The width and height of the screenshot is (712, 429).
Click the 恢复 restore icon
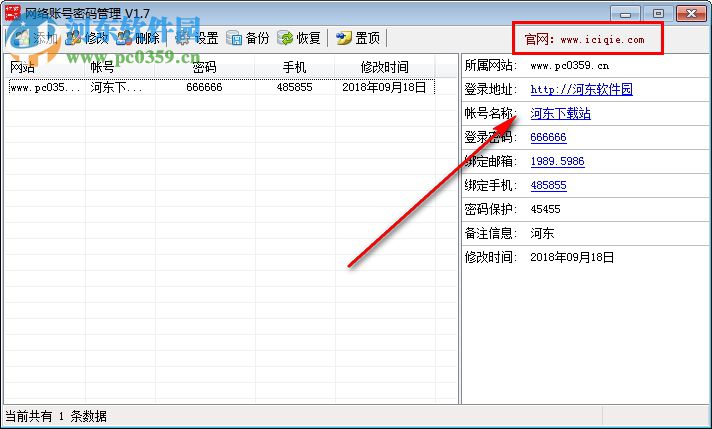coord(285,39)
